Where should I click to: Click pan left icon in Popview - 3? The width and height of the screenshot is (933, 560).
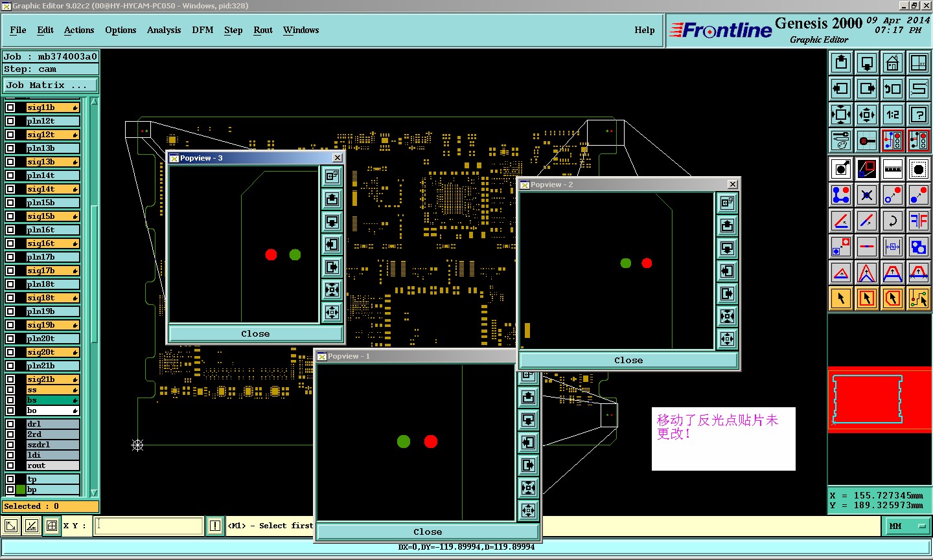[332, 244]
